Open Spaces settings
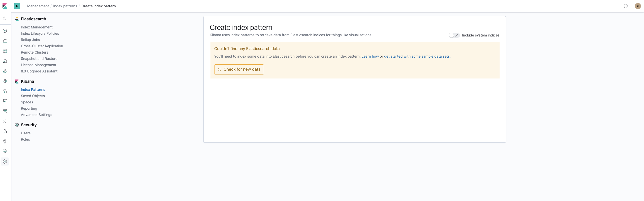 click(27, 102)
